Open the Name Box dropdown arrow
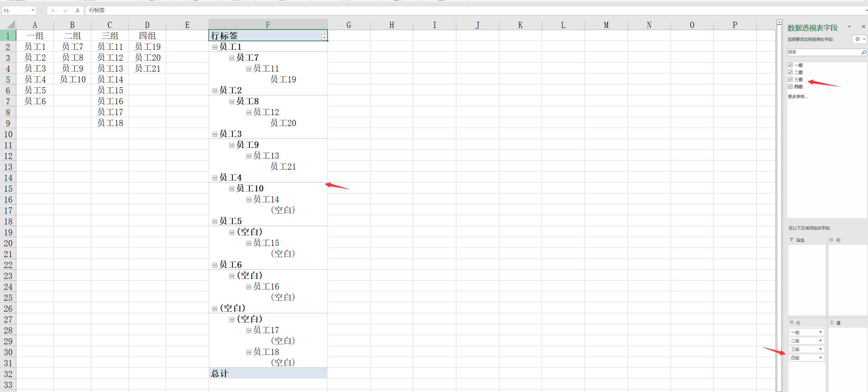Screen dimensions: 868x392 [33, 11]
